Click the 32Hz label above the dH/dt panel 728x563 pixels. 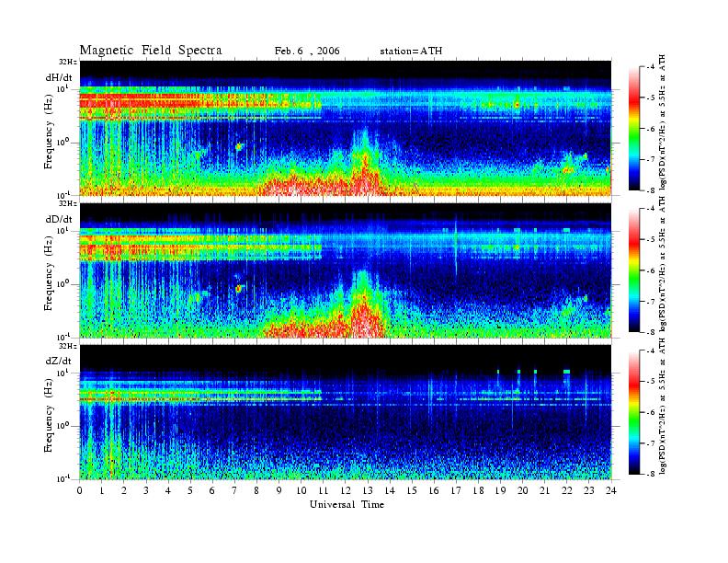pyautogui.click(x=68, y=62)
